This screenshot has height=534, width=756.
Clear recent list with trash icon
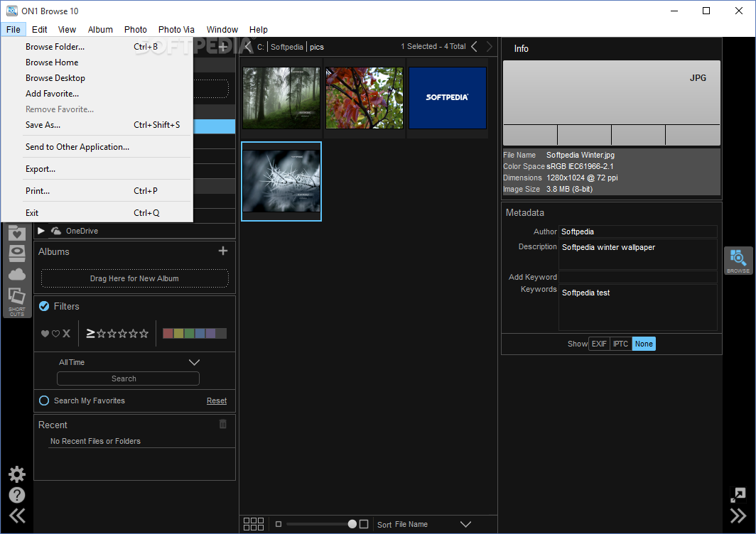[223, 424]
